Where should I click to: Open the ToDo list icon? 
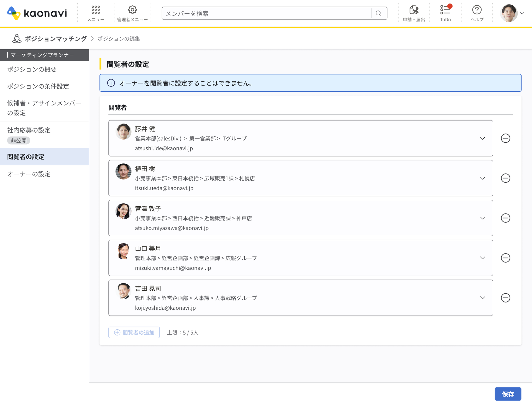[445, 13]
